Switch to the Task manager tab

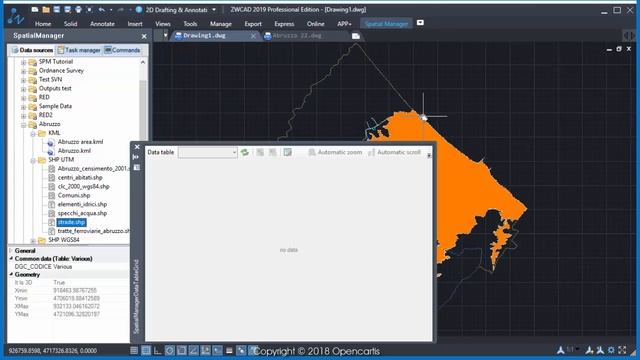pos(79,50)
